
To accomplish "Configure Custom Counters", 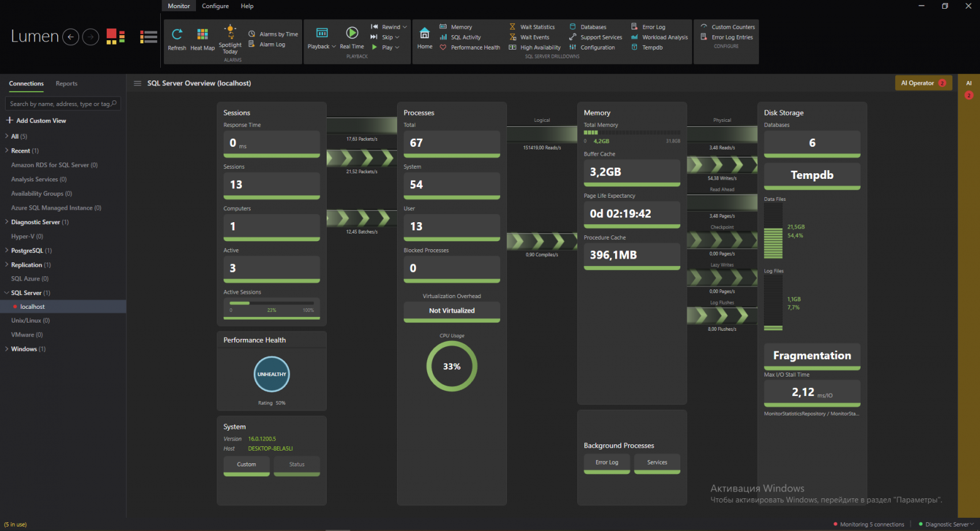I will (728, 27).
